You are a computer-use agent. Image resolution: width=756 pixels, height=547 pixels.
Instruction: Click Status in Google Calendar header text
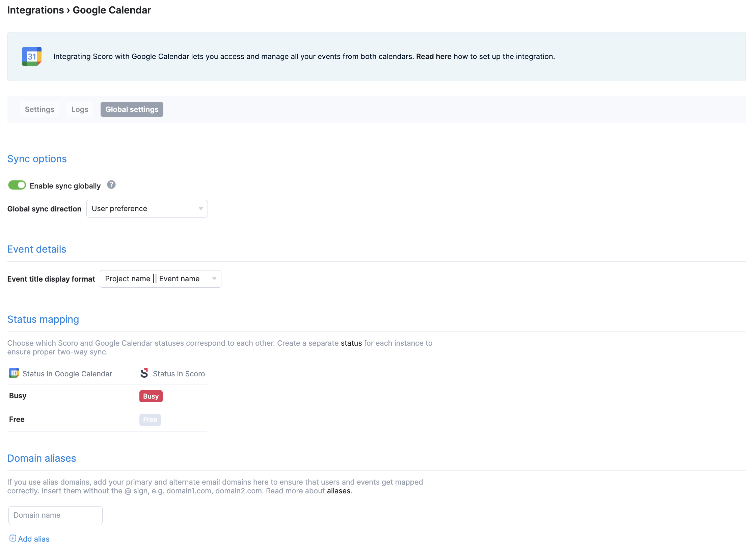pos(67,374)
